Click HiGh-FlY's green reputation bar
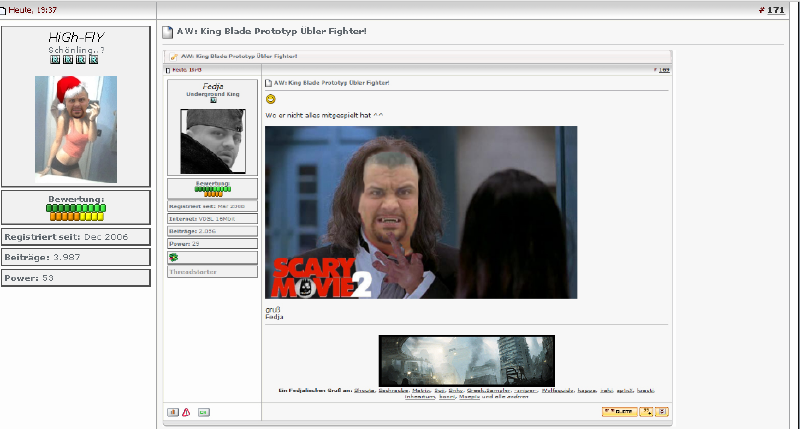The height and width of the screenshot is (429, 800). click(76, 208)
